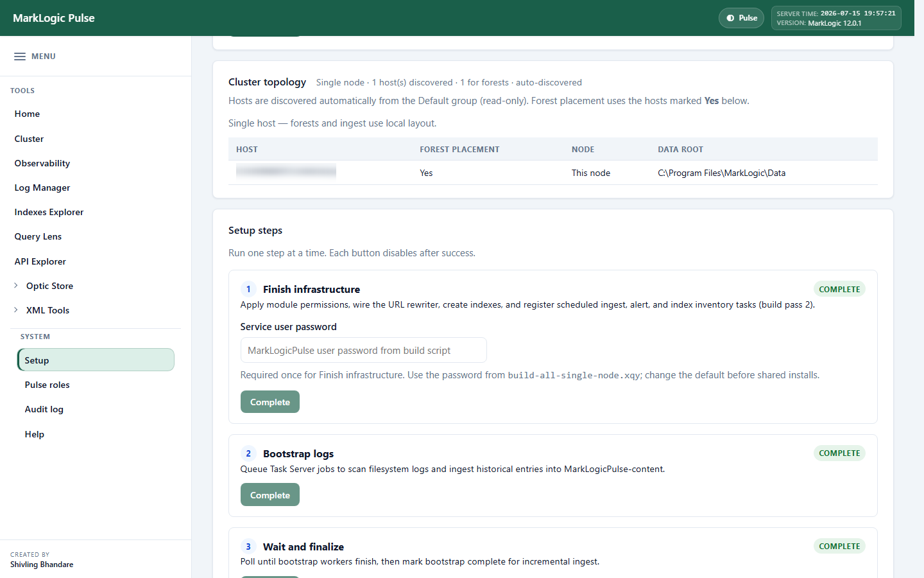This screenshot has width=924, height=578.
Task: Click COMPLETE status badge for Bootstrap logs
Action: 839,453
